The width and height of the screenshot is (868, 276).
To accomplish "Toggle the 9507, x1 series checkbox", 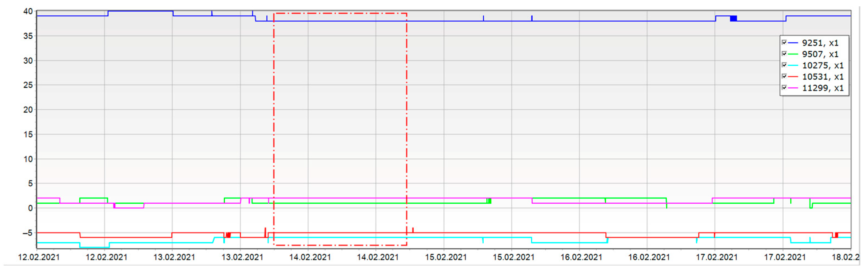I will (784, 54).
